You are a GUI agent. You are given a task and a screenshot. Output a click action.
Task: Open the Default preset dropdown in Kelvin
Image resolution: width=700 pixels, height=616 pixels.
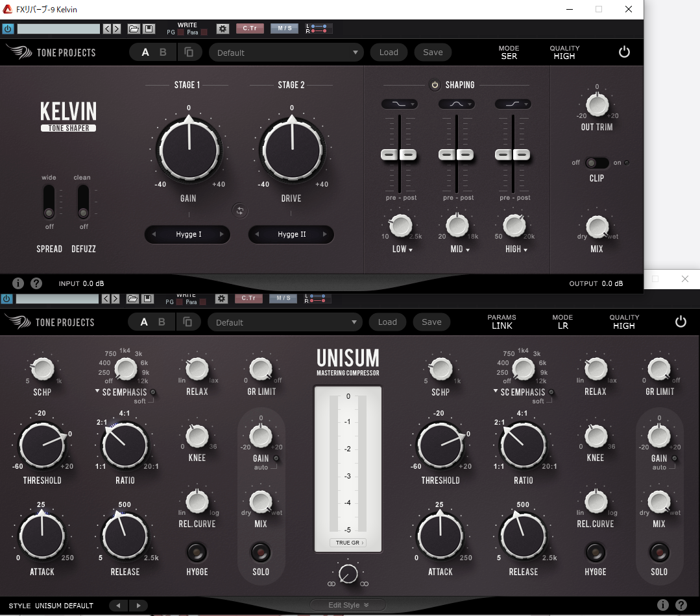click(x=287, y=53)
